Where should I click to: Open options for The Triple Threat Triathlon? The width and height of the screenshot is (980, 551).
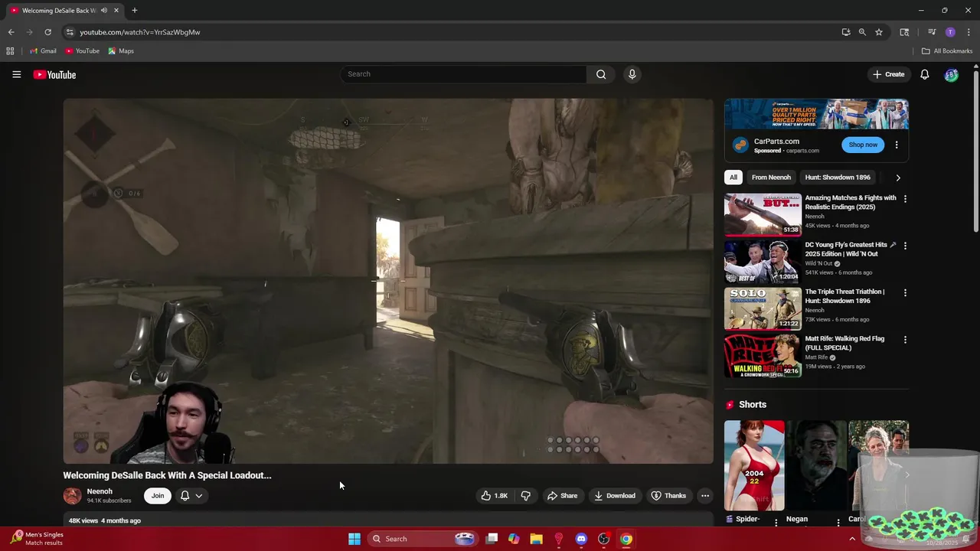pos(905,292)
